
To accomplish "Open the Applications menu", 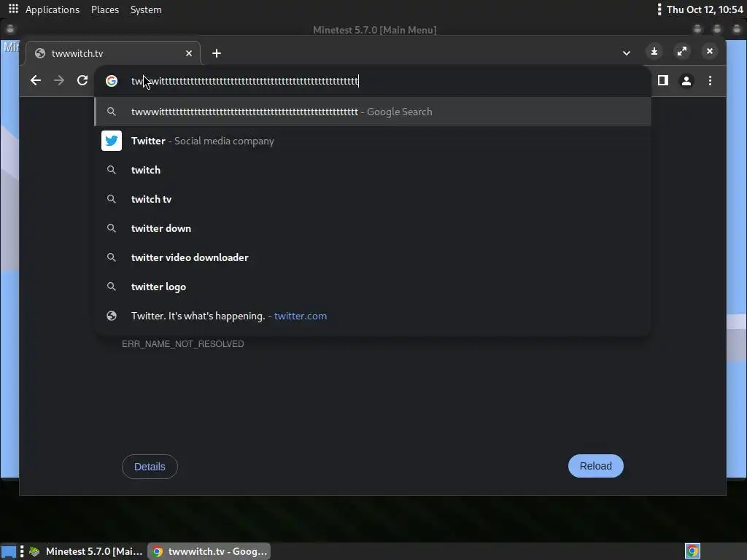I will coord(53,9).
